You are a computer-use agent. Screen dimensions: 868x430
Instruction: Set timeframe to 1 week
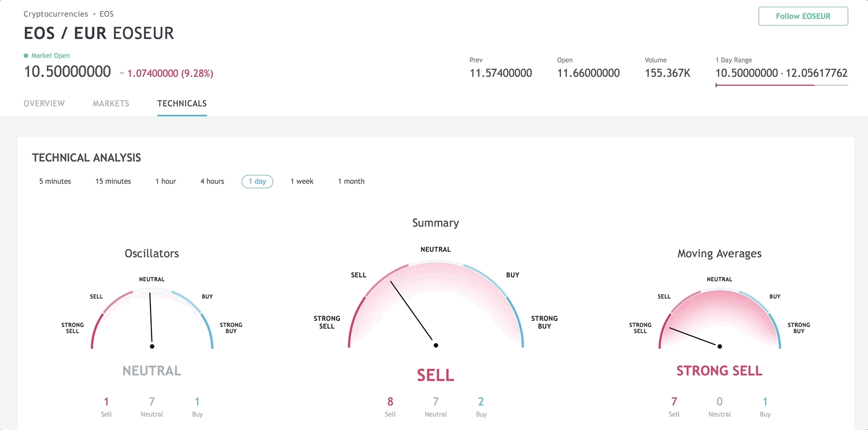click(x=302, y=182)
